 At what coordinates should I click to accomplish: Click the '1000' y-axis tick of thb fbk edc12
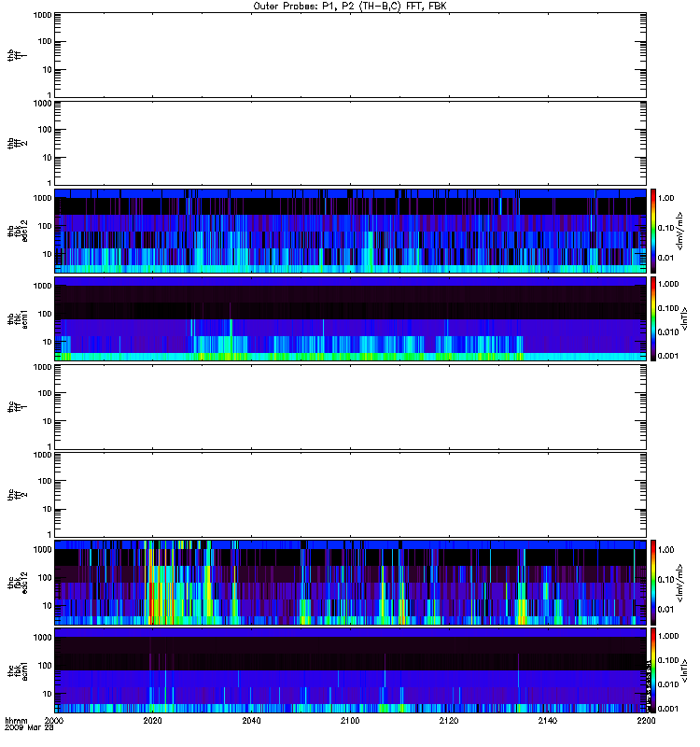42,198
